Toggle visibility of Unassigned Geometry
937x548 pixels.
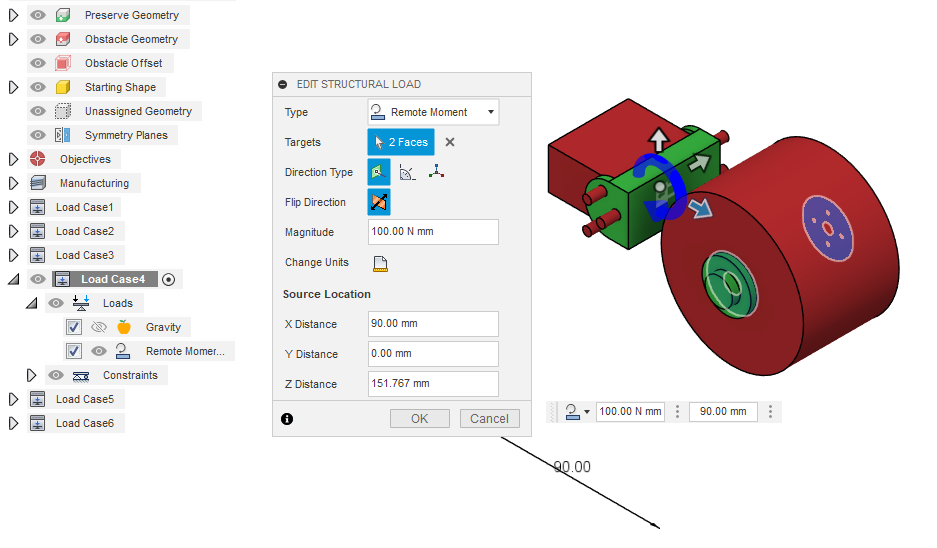tap(38, 111)
